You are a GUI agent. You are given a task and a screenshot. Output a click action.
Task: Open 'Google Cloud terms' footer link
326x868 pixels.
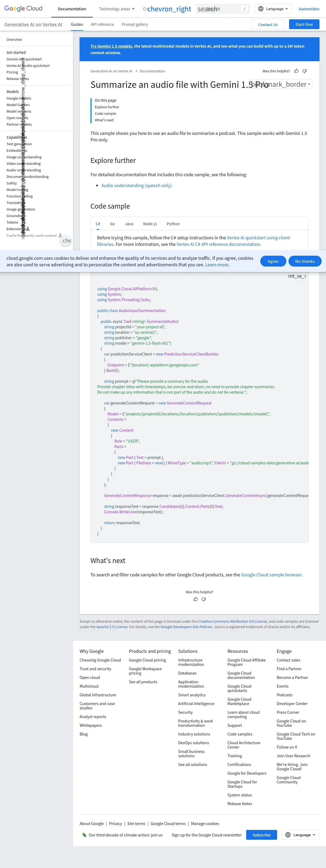(168, 823)
